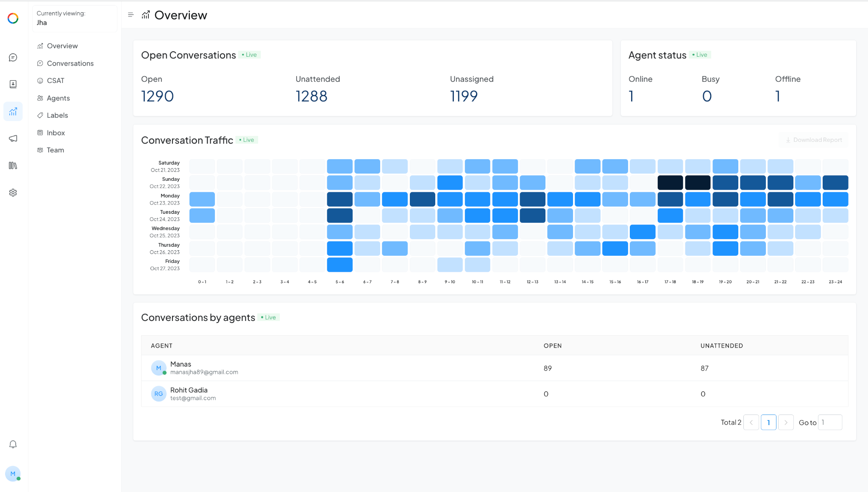
Task: Toggle sidebar with hamburger menu icon
Action: click(131, 15)
